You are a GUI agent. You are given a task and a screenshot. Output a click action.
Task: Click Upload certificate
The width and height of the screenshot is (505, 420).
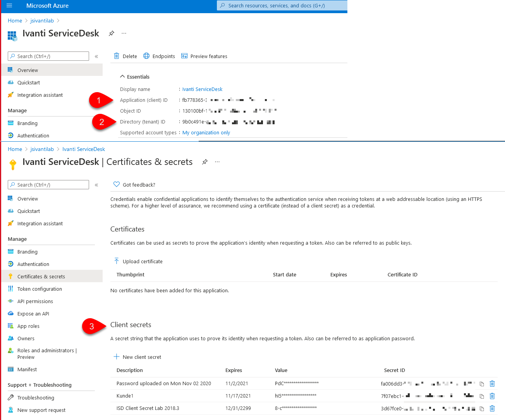(138, 261)
